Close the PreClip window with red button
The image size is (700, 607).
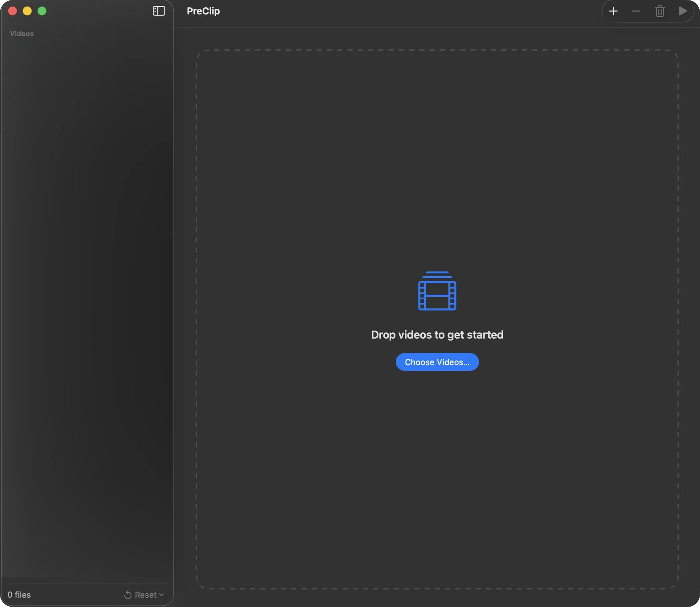tap(12, 11)
